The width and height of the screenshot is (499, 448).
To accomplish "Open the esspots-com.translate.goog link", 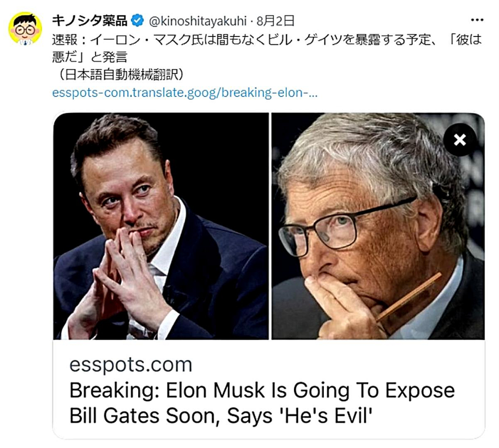I will [x=185, y=93].
